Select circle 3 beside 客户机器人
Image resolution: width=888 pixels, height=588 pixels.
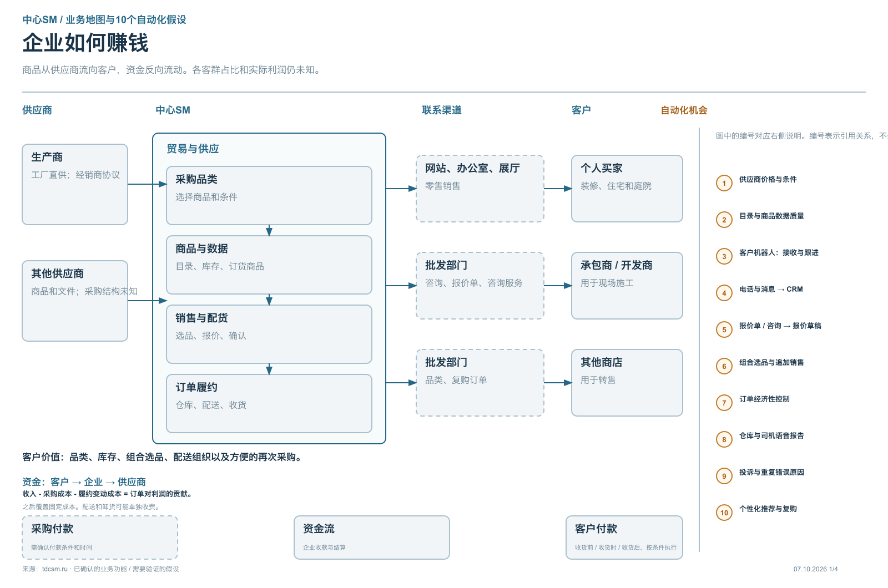tap(724, 256)
